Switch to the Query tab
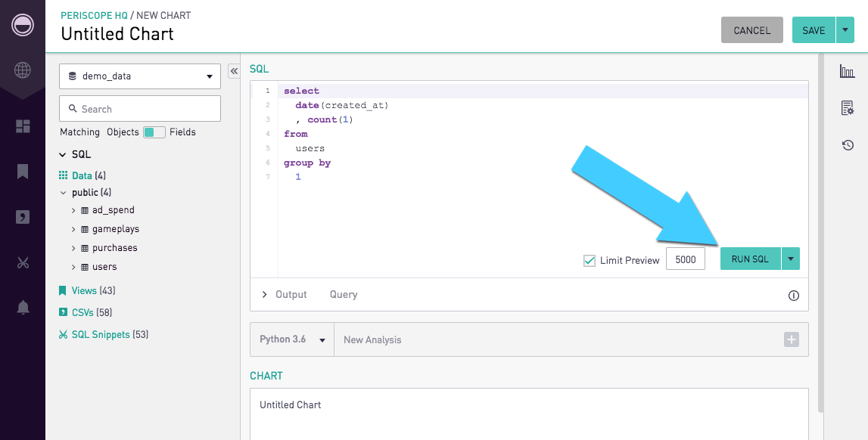868x440 pixels. tap(344, 295)
